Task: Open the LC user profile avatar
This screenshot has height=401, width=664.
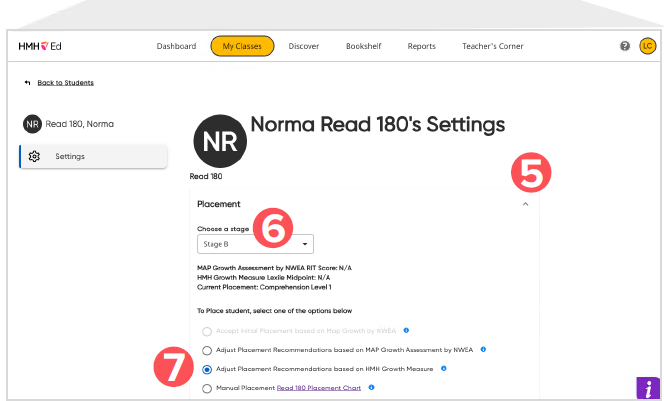Action: pos(647,46)
